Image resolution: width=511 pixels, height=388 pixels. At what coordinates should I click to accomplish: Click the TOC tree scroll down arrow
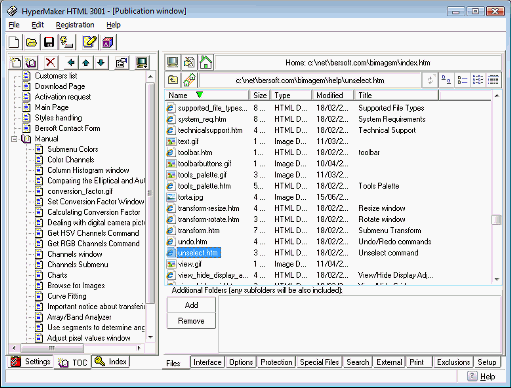point(150,337)
